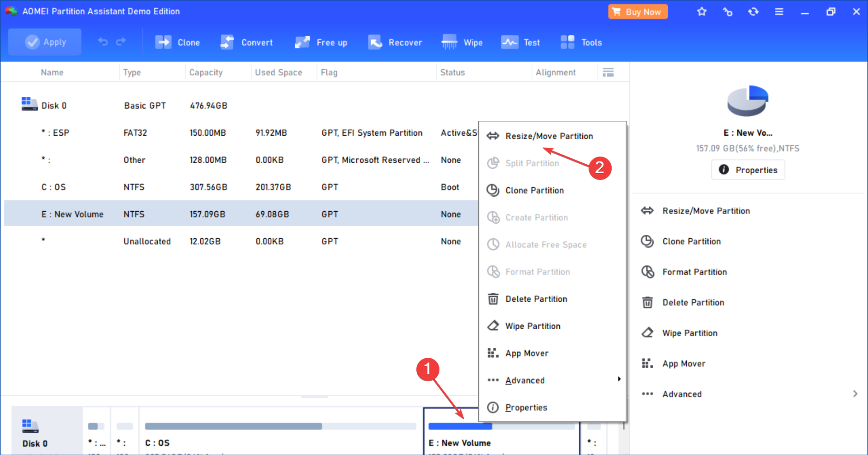This screenshot has width=868, height=455.
Task: Open the Convert toolbar menu
Action: click(x=246, y=43)
